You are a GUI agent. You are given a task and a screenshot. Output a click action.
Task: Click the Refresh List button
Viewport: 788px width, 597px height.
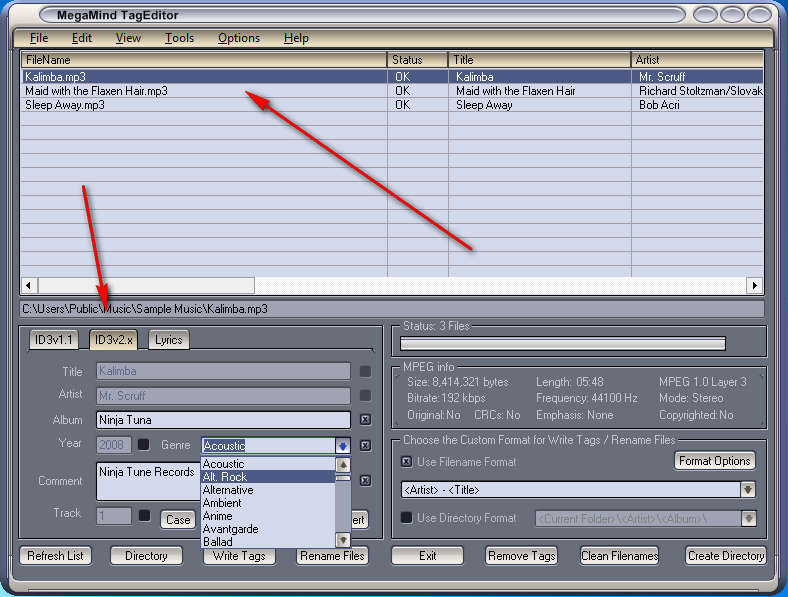click(x=55, y=556)
